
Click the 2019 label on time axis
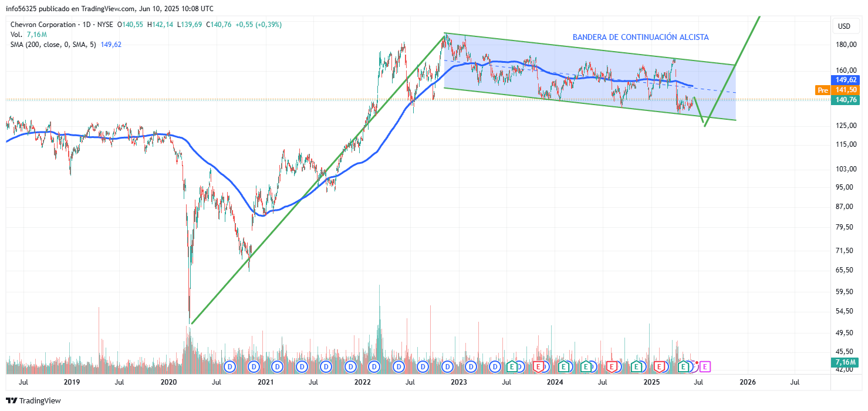72,382
